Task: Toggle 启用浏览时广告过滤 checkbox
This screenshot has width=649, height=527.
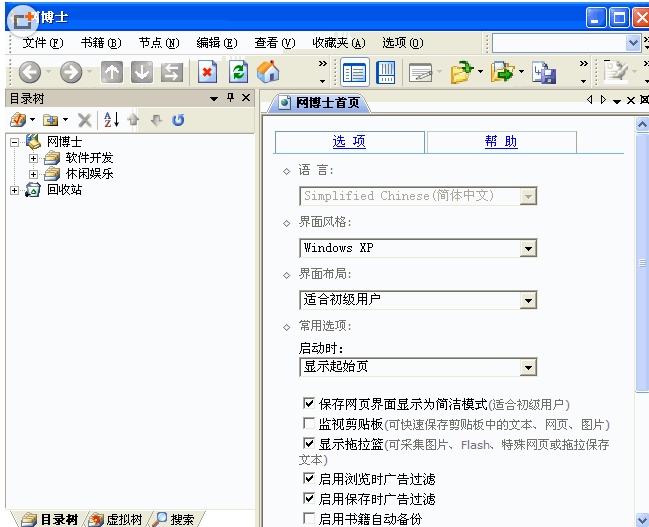Action: tap(309, 478)
